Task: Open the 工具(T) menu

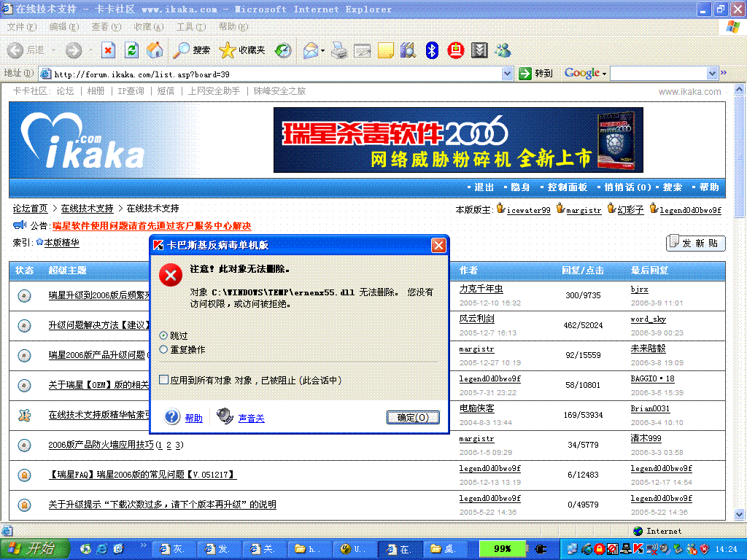Action: pos(191,27)
